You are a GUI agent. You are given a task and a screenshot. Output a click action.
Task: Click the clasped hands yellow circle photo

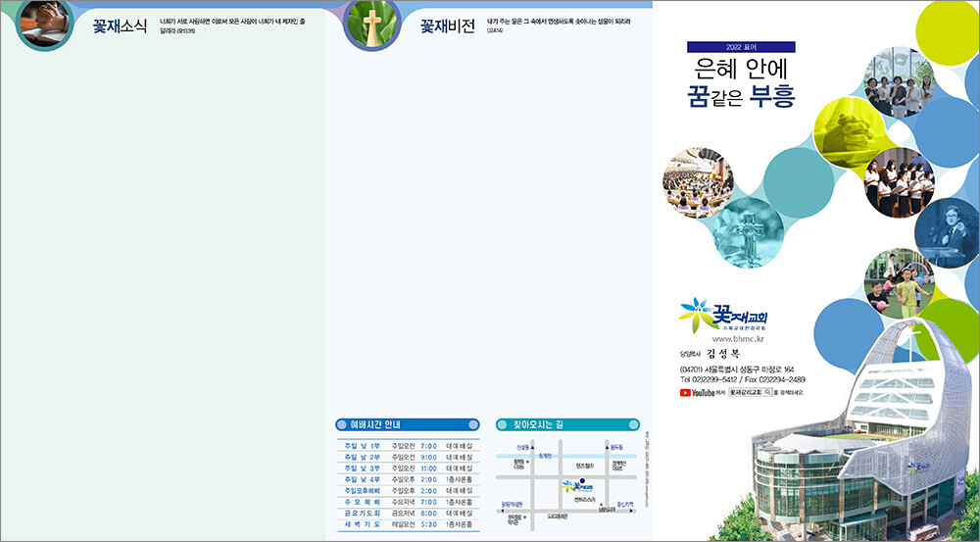coord(851,132)
